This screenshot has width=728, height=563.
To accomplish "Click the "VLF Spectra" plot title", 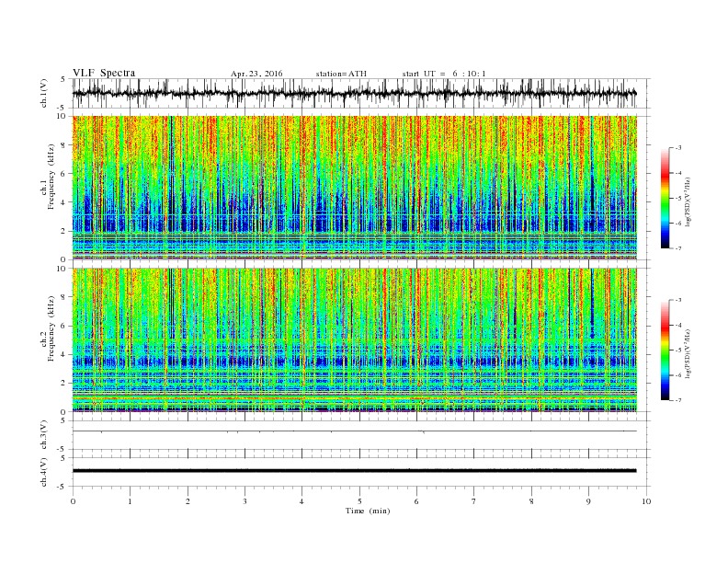I will [104, 73].
